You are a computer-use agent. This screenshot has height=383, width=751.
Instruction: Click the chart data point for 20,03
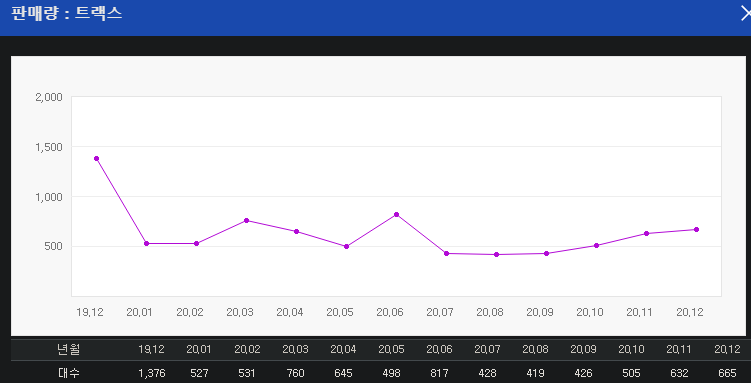(x=247, y=221)
